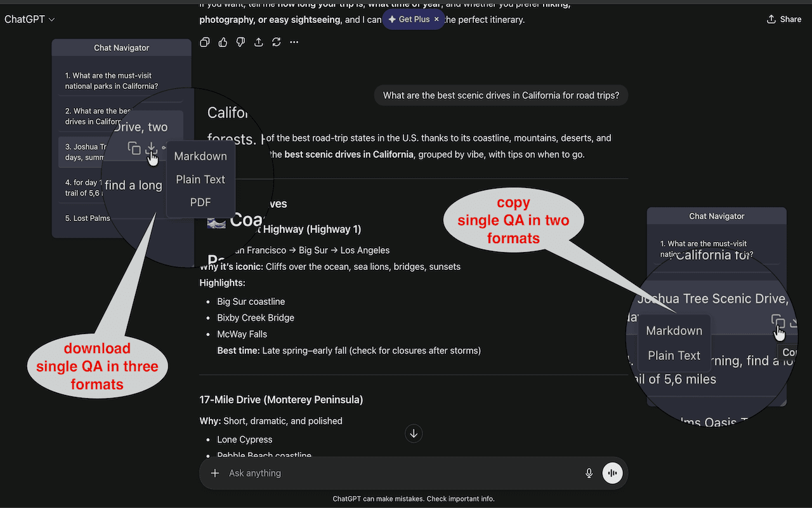Click the Share button
812x508 pixels.
tap(784, 19)
